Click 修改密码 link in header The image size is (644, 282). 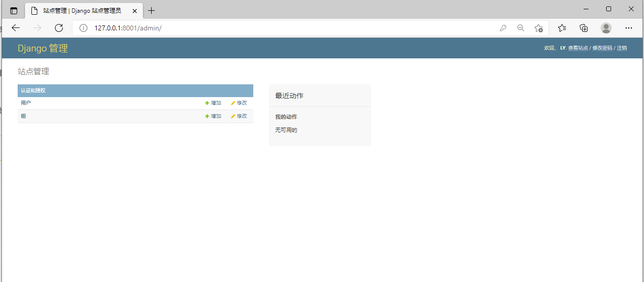(x=602, y=48)
